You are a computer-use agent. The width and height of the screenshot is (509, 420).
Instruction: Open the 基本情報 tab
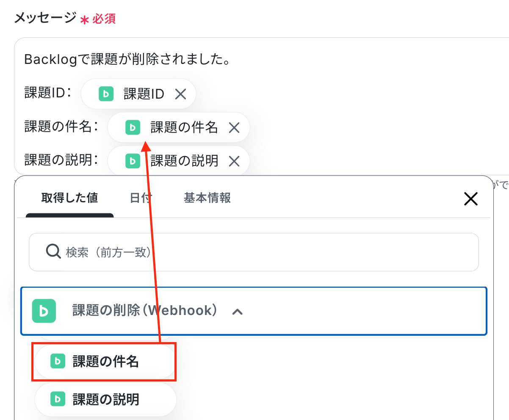(x=207, y=198)
